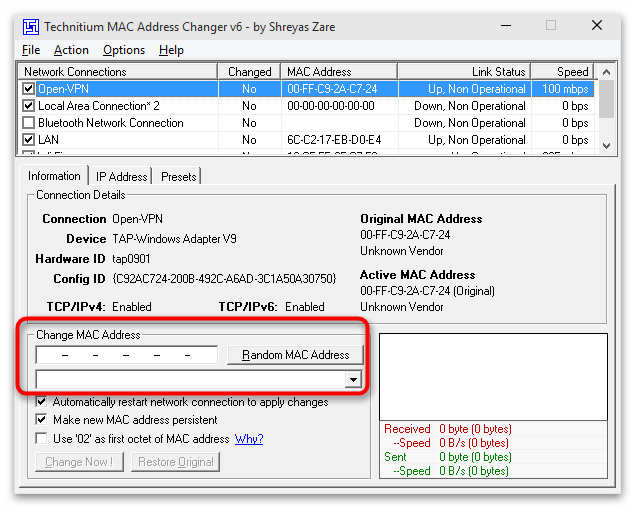Screen dimensions: 635x508
Task: Uncheck the Local Area Connection* 2 checkbox
Action: click(x=28, y=106)
